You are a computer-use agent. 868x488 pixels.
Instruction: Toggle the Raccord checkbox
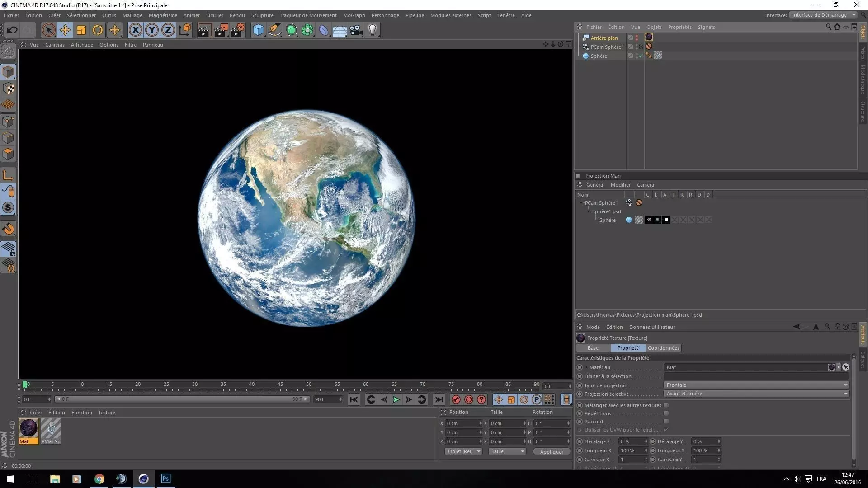666,422
